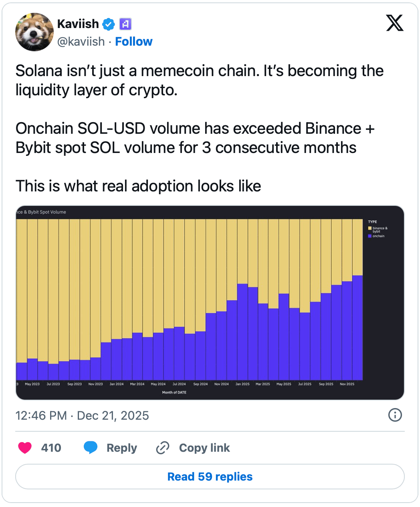This screenshot has width=420, height=507.
Task: Open the Read 59 replies button
Action: 210,477
